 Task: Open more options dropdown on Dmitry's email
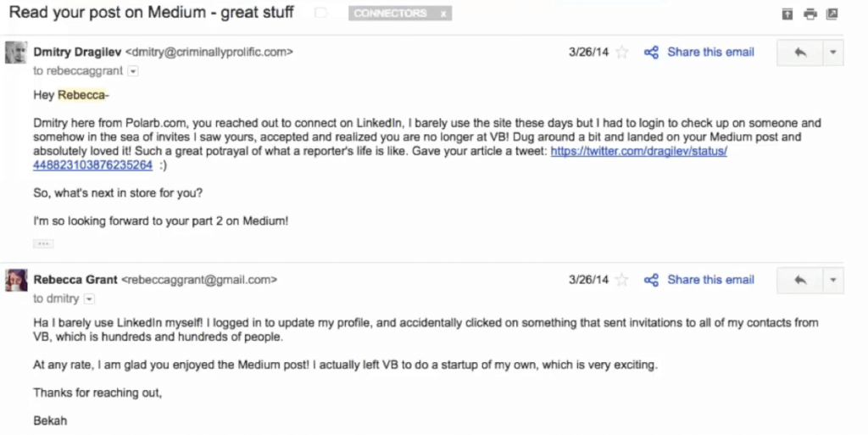click(x=833, y=53)
